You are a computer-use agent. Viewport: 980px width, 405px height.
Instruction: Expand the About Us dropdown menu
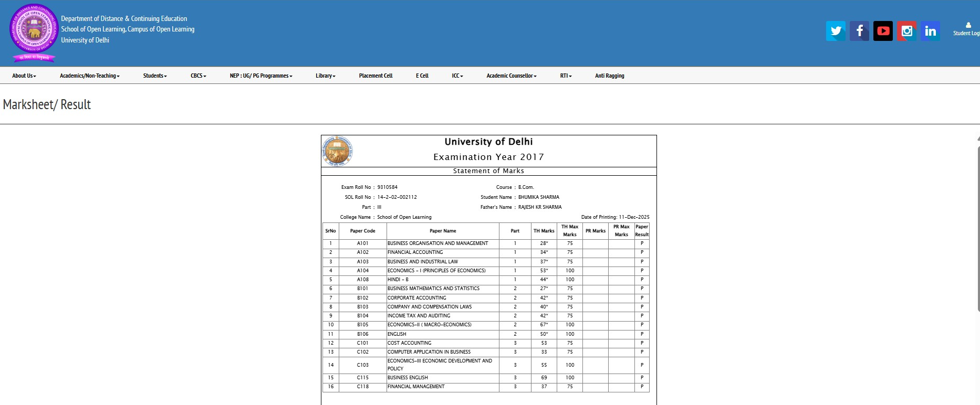pos(24,76)
